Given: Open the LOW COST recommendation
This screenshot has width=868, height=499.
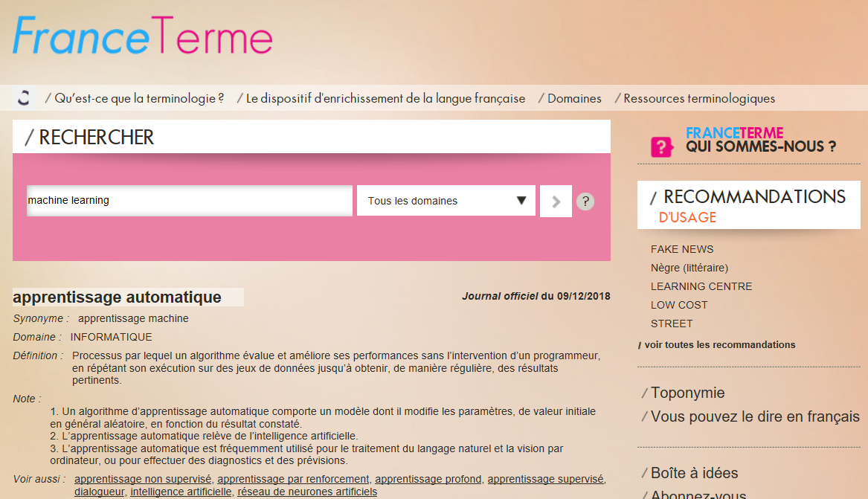Looking at the screenshot, I should (678, 305).
